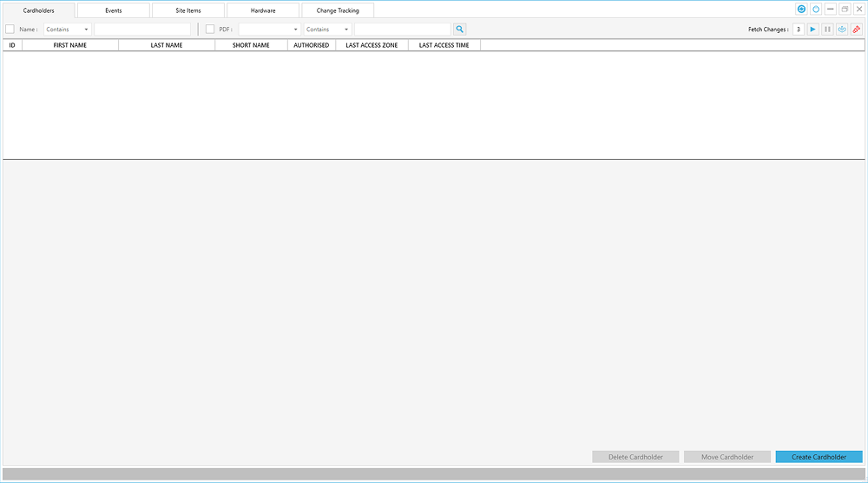868x483 pixels.
Task: Click the blue power icon at the top right
Action: point(816,10)
